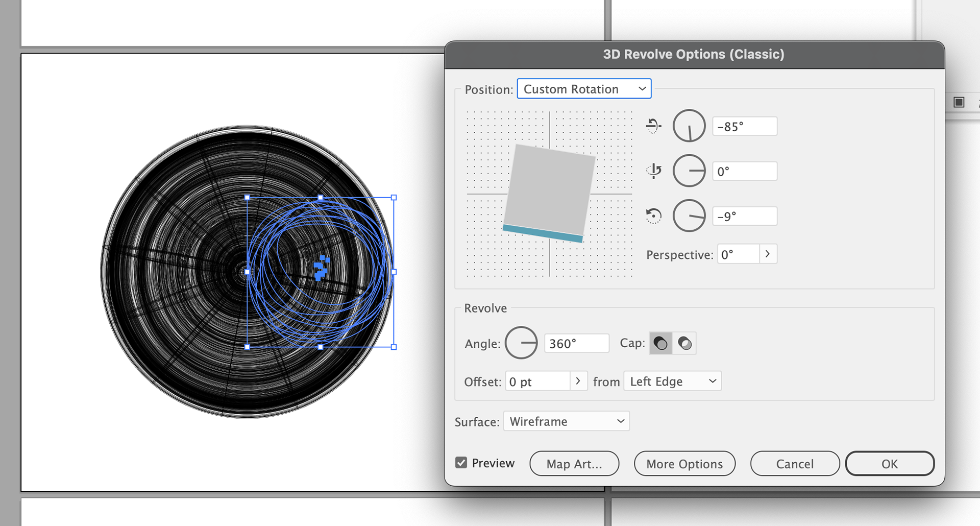Click the X-axis rotation icon
The height and width of the screenshot is (526, 980).
(x=653, y=126)
